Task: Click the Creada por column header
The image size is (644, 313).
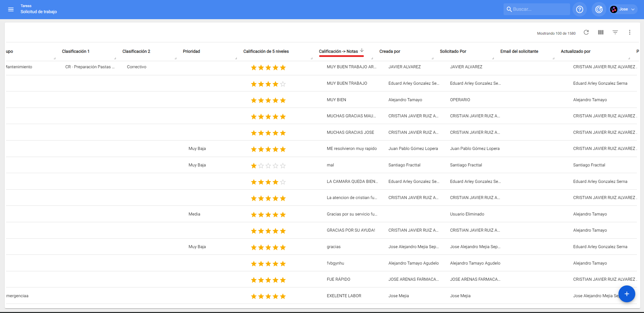Action: pyautogui.click(x=390, y=51)
